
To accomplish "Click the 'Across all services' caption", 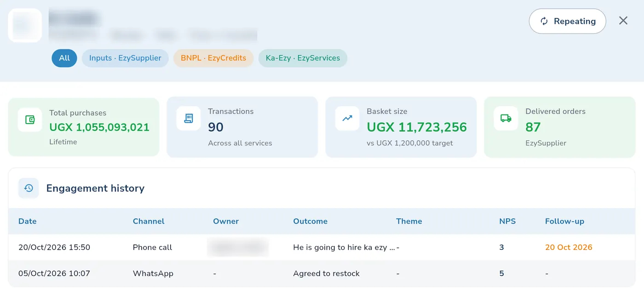I will point(240,143).
